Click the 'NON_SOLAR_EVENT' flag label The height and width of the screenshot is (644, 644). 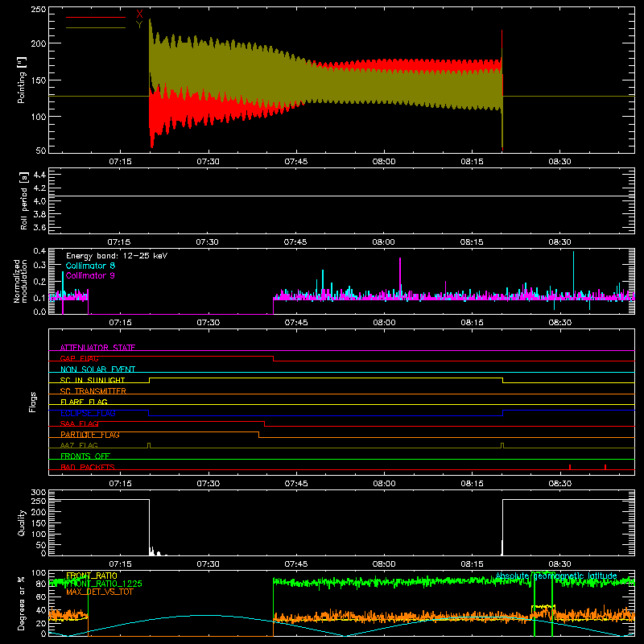point(97,369)
